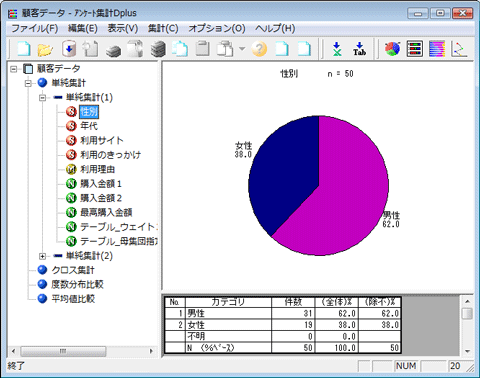Open the 集計(C) menu
The width and height of the screenshot is (480, 378).
163,28
